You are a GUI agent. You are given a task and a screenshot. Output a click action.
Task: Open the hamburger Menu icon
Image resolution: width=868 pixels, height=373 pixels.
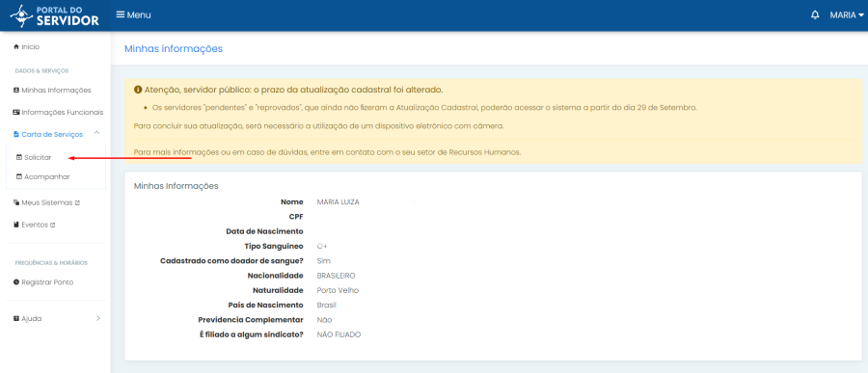pyautogui.click(x=121, y=15)
